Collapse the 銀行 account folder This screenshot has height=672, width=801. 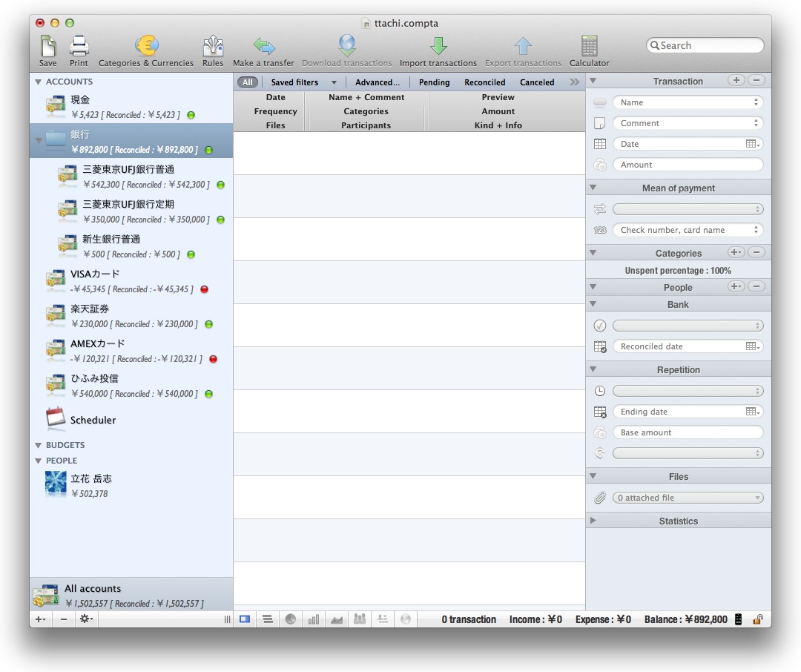(x=38, y=139)
